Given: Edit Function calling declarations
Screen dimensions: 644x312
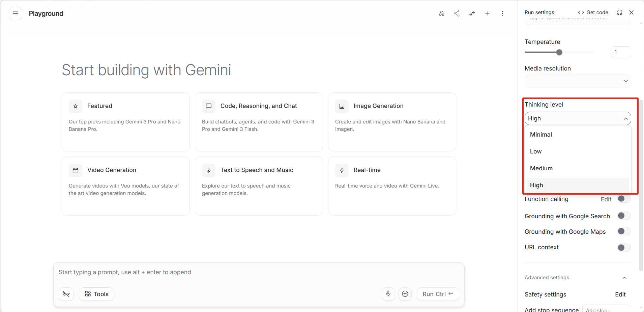Looking at the screenshot, I should (x=606, y=199).
